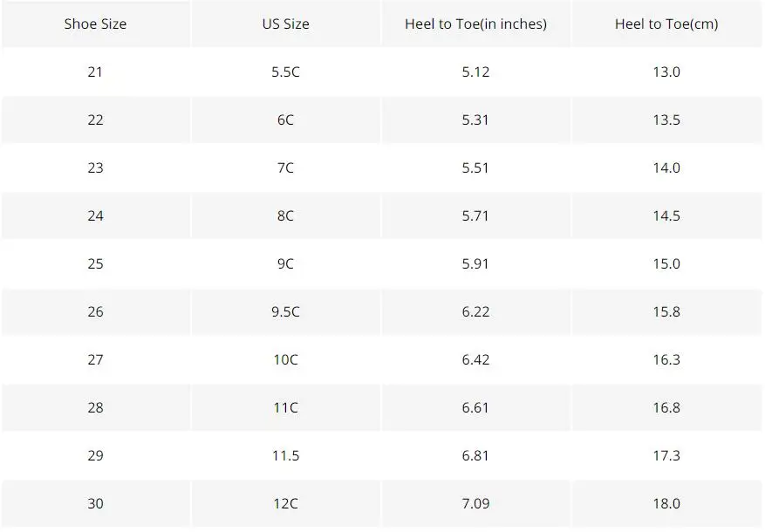Select the Heel to Toe(cm) header
Image resolution: width=765 pixels, height=532 pixels.
click(666, 24)
